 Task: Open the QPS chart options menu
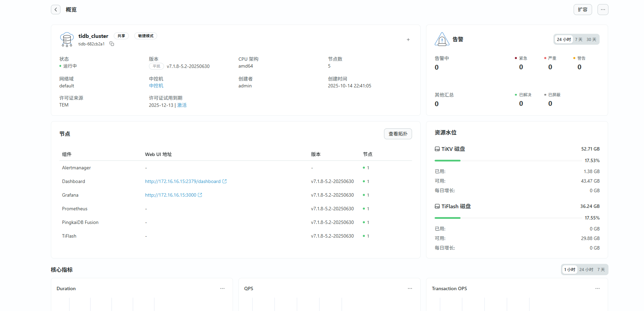tap(410, 288)
